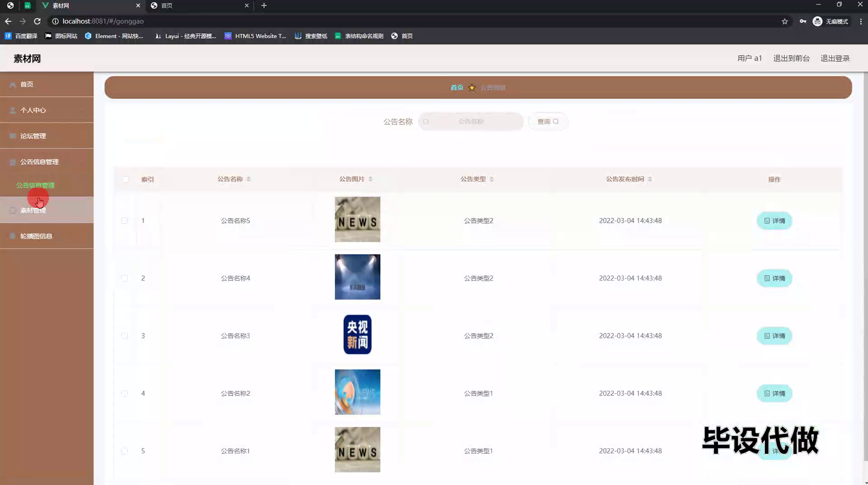868x485 pixels.
Task: Open incognito mode indicator 无痕模式
Action: pos(830,21)
